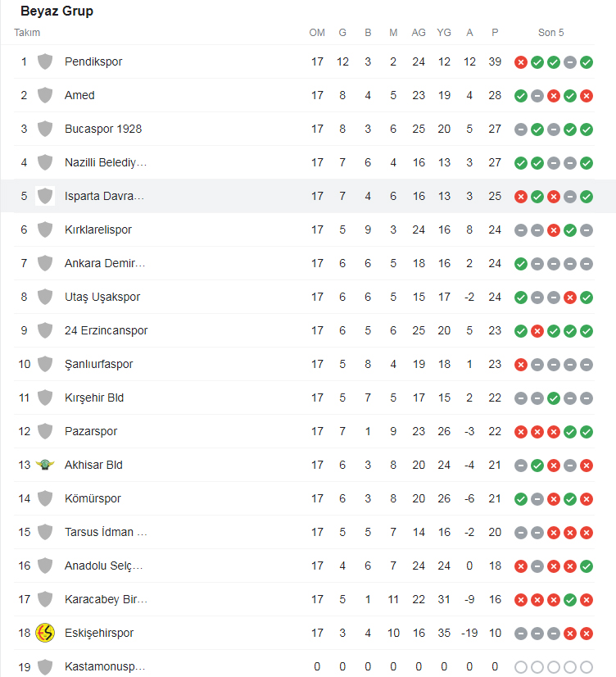
Task: Click the Akhisar Bld club crest
Action: point(45,465)
